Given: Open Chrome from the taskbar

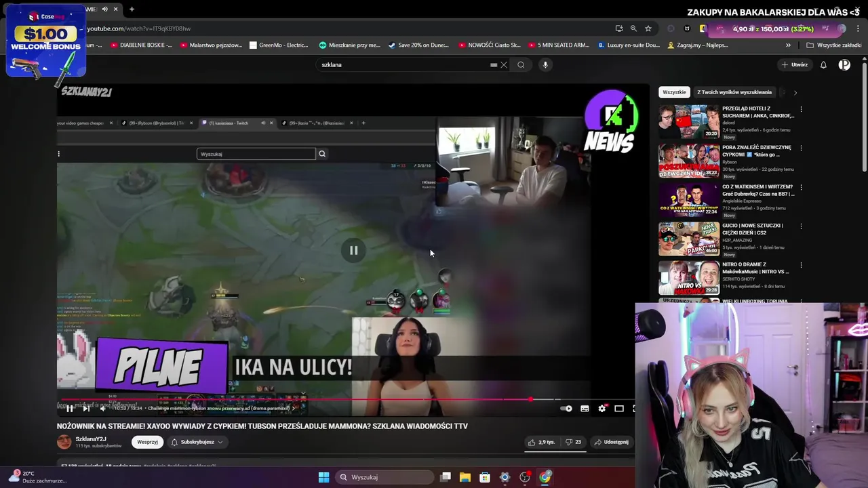Looking at the screenshot, I should pyautogui.click(x=545, y=477).
